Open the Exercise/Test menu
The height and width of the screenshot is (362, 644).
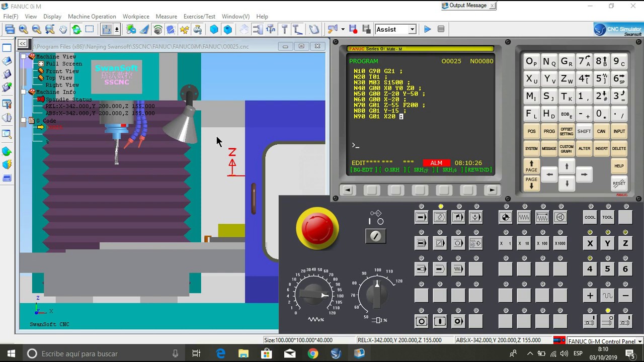[199, 17]
